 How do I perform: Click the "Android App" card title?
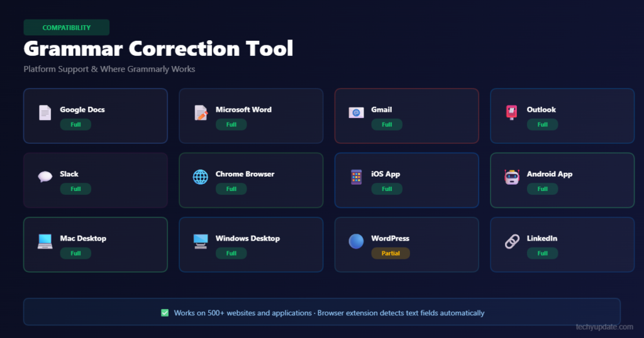click(550, 174)
